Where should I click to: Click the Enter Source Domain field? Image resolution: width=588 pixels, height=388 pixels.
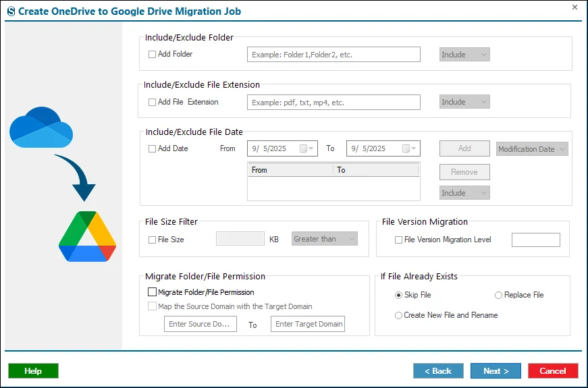pos(201,324)
